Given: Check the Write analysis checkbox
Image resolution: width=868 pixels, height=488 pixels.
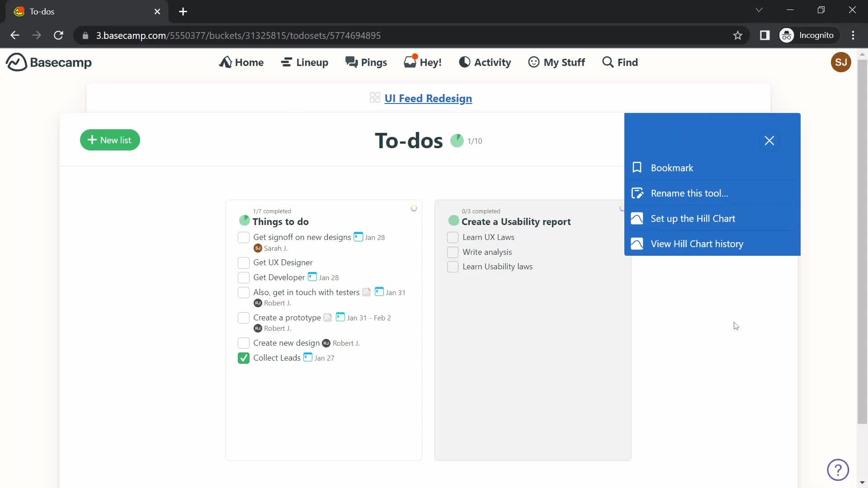Looking at the screenshot, I should (453, 251).
